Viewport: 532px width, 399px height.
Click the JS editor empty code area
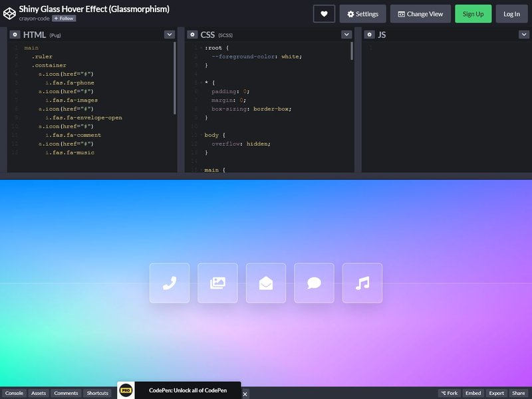pyautogui.click(x=446, y=106)
